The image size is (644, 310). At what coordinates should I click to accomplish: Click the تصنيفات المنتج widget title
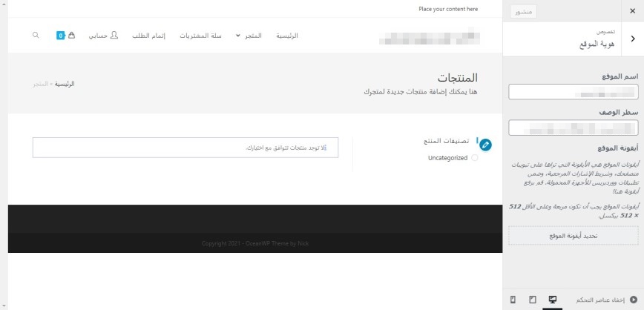[x=447, y=141]
